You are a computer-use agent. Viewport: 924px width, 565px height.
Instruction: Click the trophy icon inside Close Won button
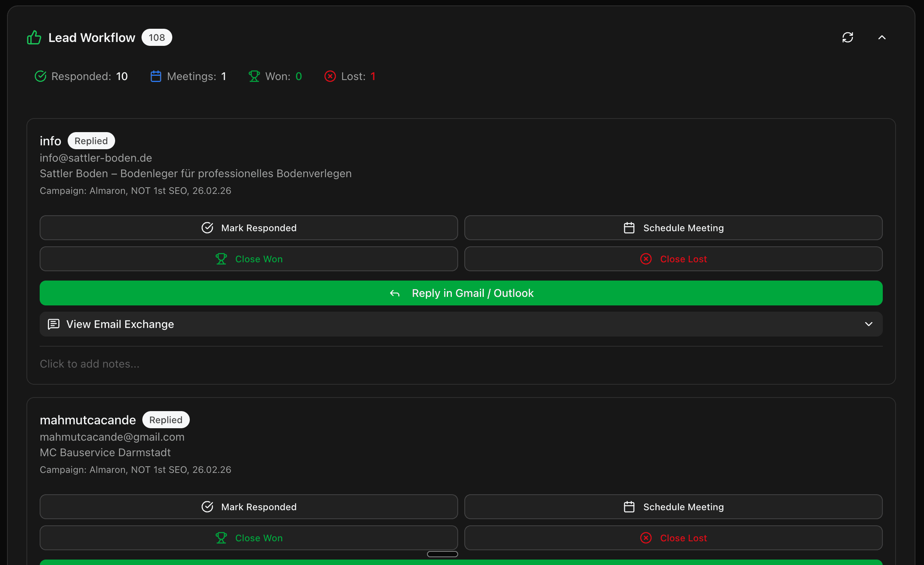point(221,258)
